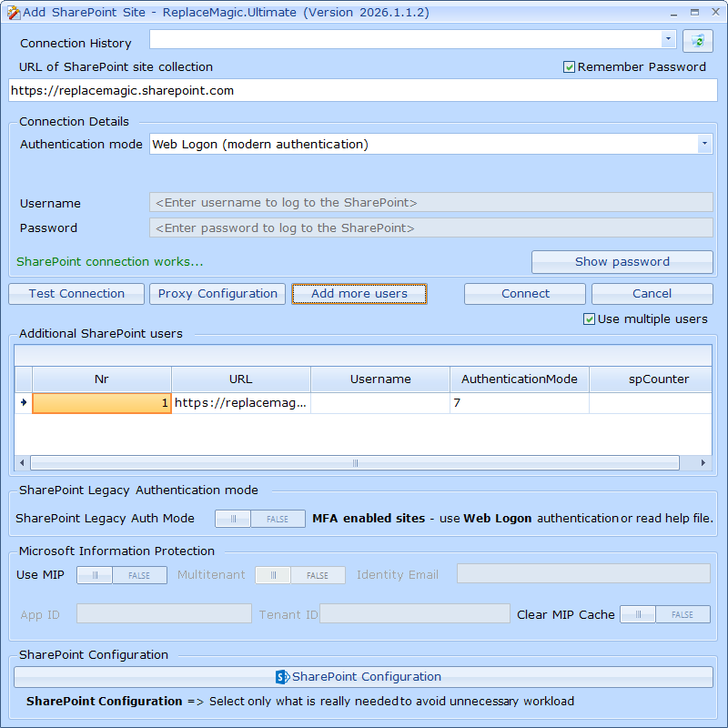Select the AuthenticationMode cell showing 7
Image resolution: width=728 pixels, height=728 pixels.
[x=520, y=403]
